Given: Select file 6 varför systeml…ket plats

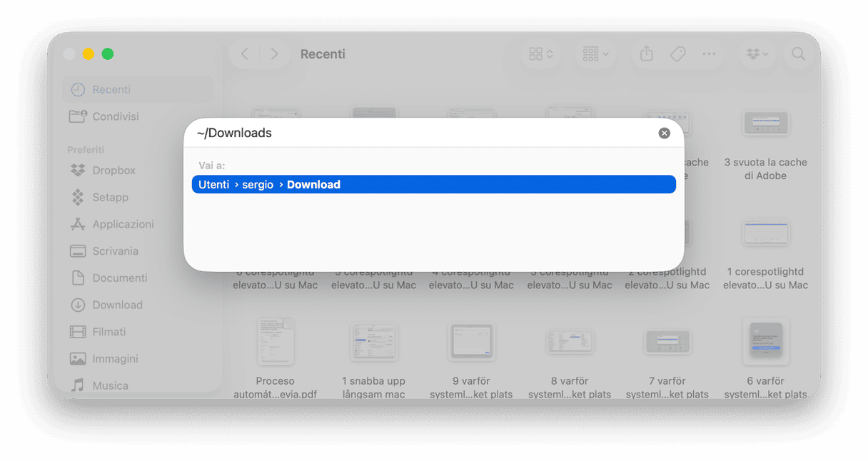Looking at the screenshot, I should pyautogui.click(x=765, y=359).
